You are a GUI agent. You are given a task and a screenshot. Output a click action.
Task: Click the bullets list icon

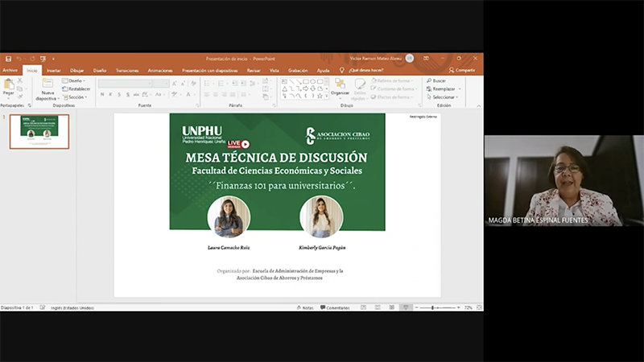click(x=208, y=84)
